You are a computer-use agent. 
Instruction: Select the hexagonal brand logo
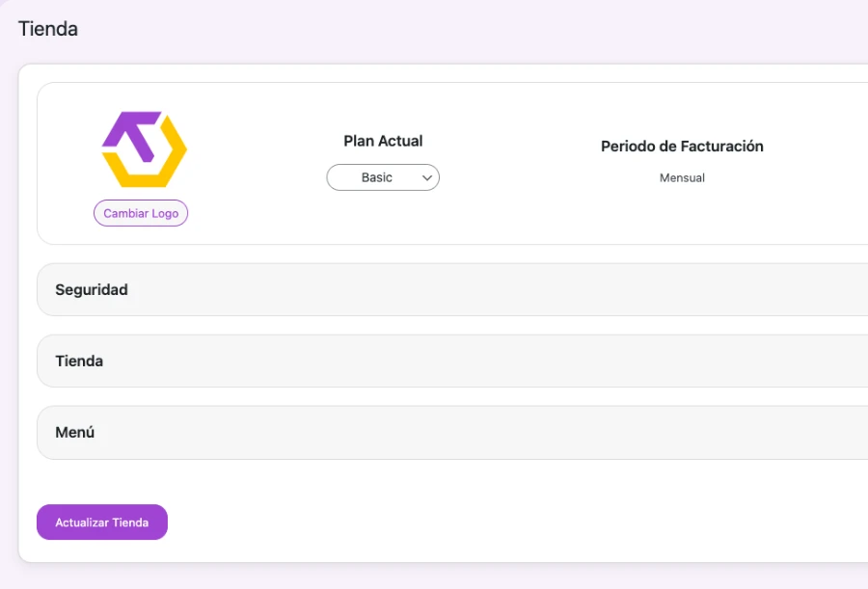point(144,147)
